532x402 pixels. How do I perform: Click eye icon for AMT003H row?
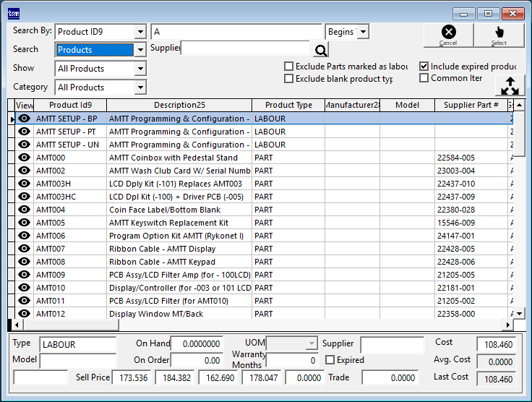(24, 183)
